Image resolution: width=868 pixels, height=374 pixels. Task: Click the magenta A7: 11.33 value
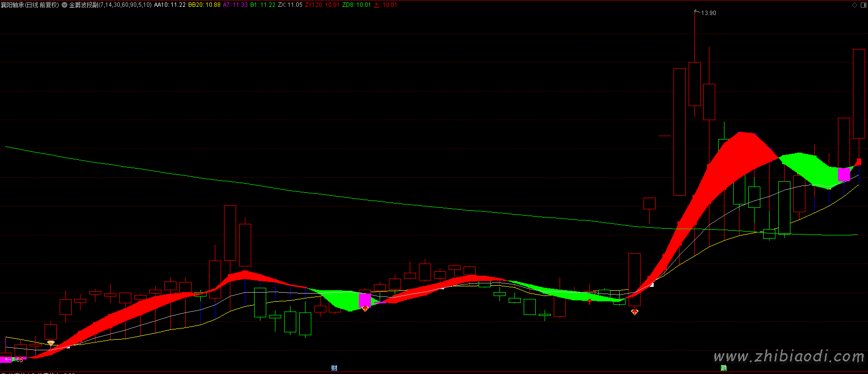pos(235,5)
